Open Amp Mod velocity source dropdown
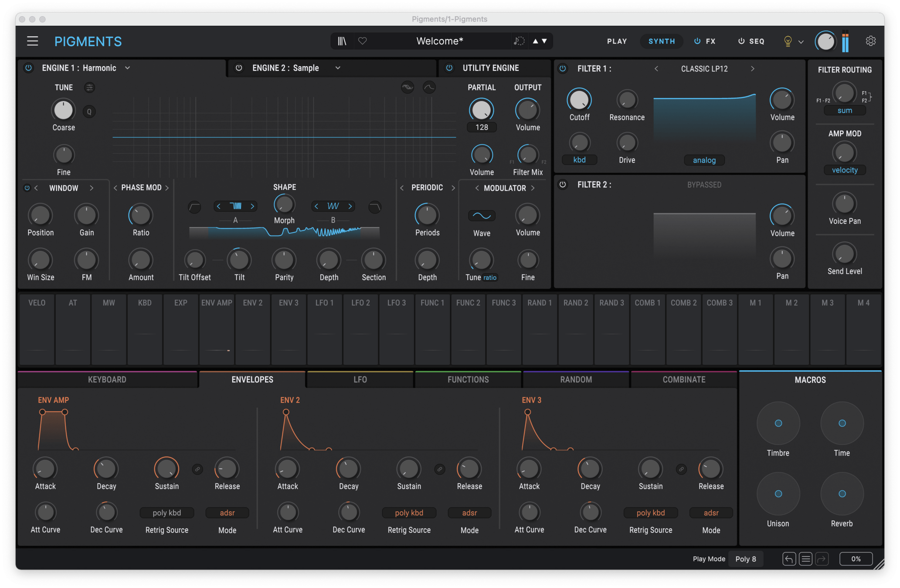The width and height of the screenshot is (900, 588). coord(844,170)
